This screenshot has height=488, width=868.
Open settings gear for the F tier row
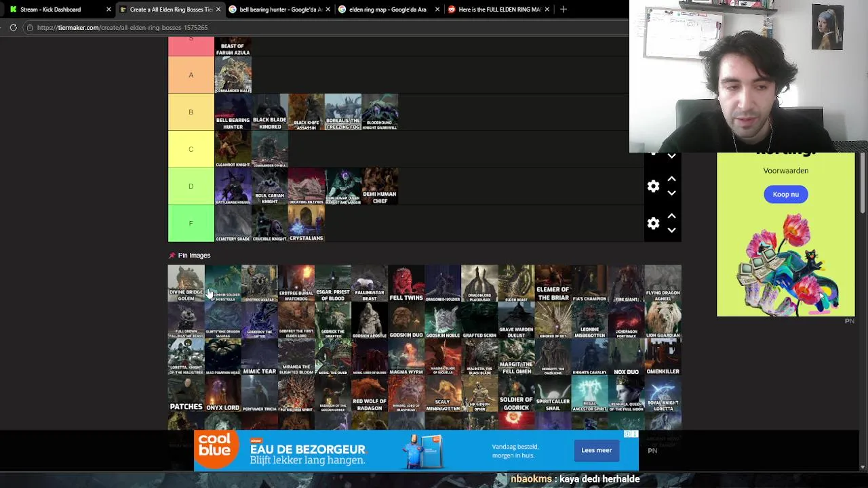(x=653, y=224)
